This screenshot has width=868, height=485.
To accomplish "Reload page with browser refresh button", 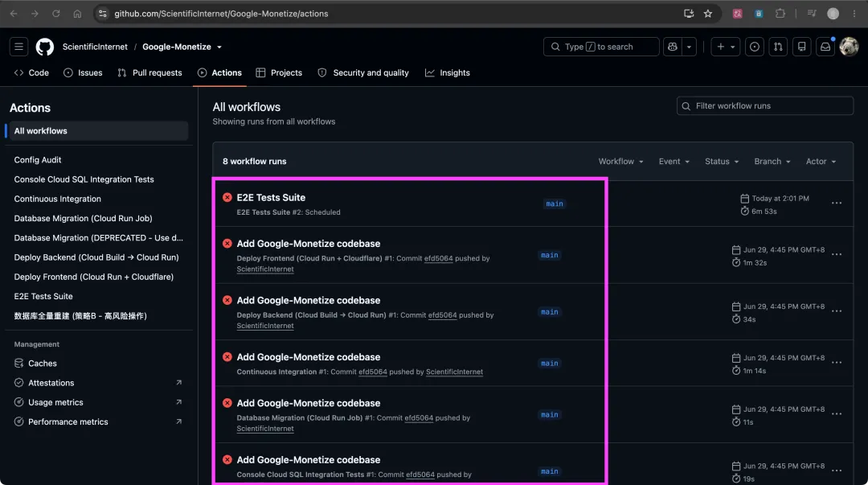I will (x=56, y=14).
